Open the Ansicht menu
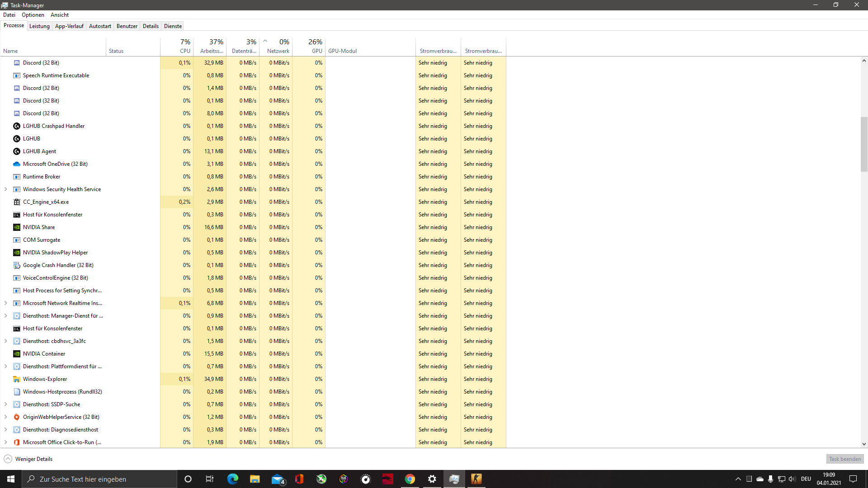 point(59,14)
